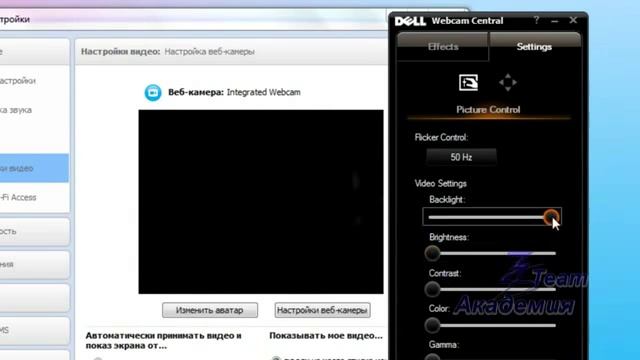This screenshot has height=360, width=640.
Task: Select the highlighted video settings sidebar item
Action: tap(34, 168)
